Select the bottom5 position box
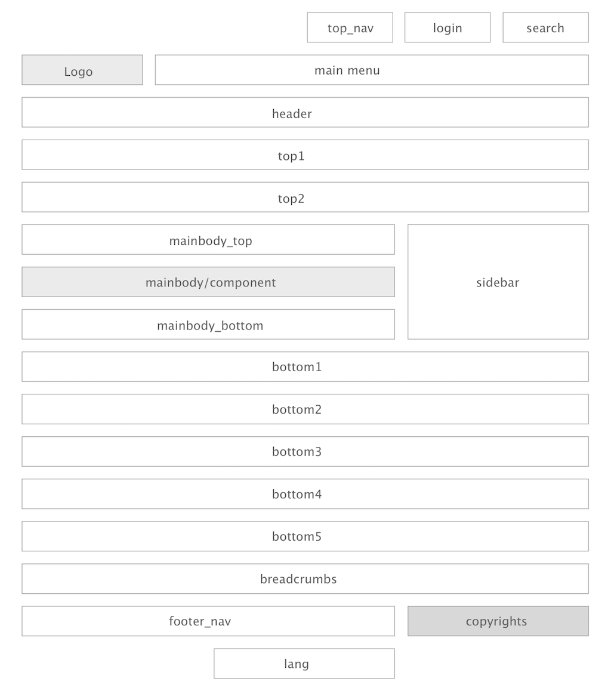 point(305,536)
